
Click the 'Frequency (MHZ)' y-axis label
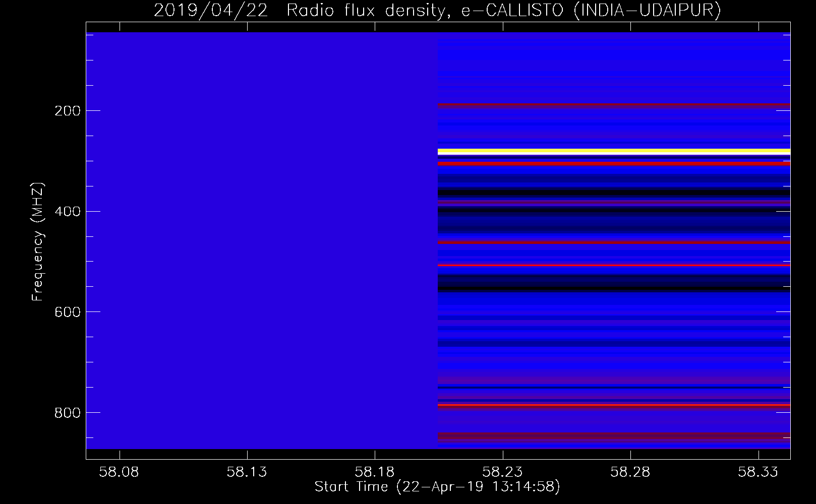pyautogui.click(x=38, y=241)
